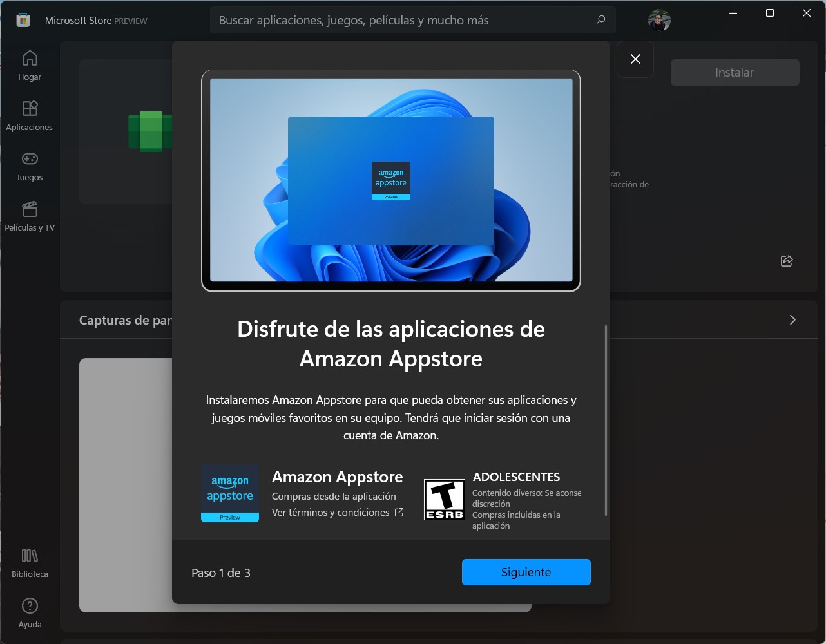Click the dialog's vertical scrollbar

606,421
